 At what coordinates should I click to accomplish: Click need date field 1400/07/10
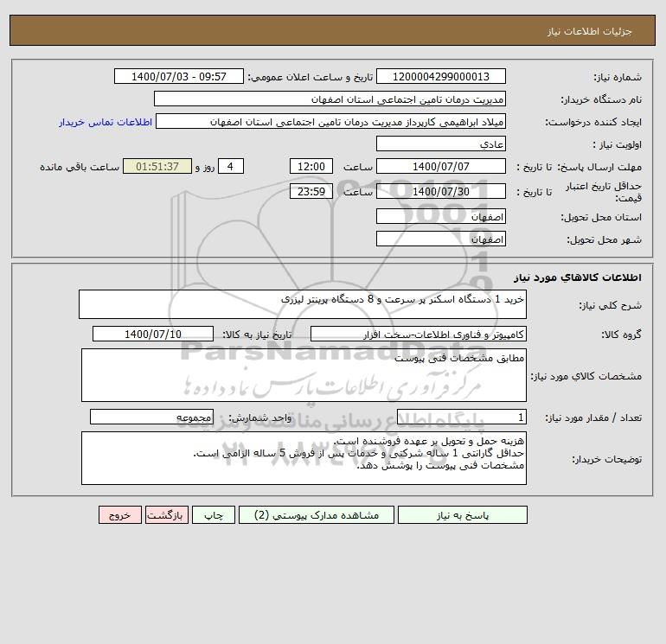point(153,334)
